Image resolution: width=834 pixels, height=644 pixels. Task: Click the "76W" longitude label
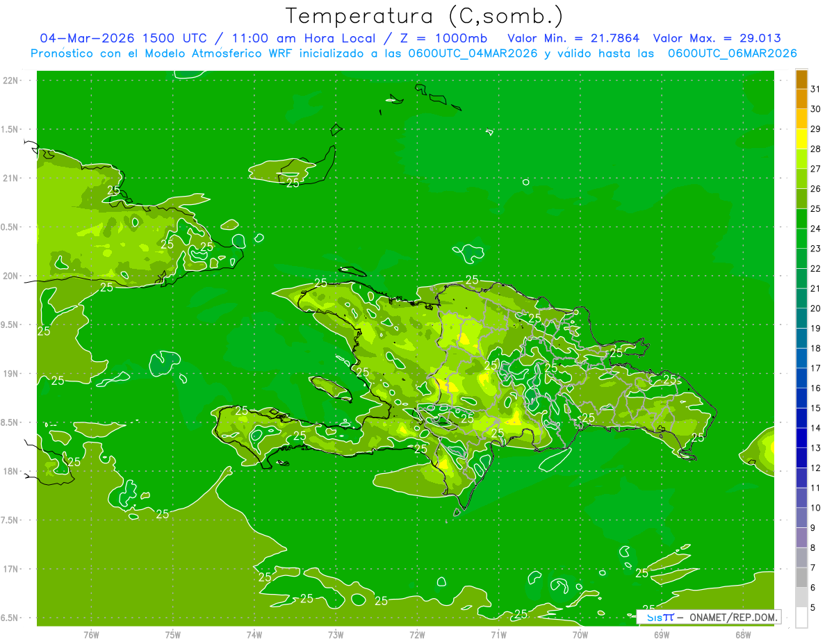click(x=91, y=634)
